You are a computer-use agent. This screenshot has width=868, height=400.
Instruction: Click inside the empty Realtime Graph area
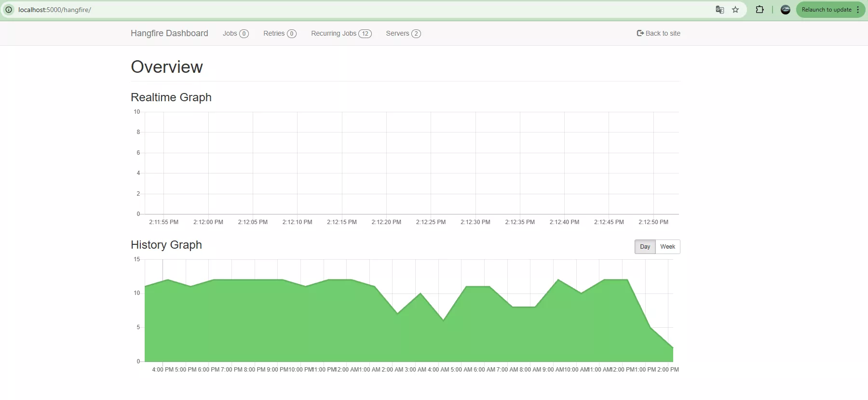pyautogui.click(x=410, y=164)
